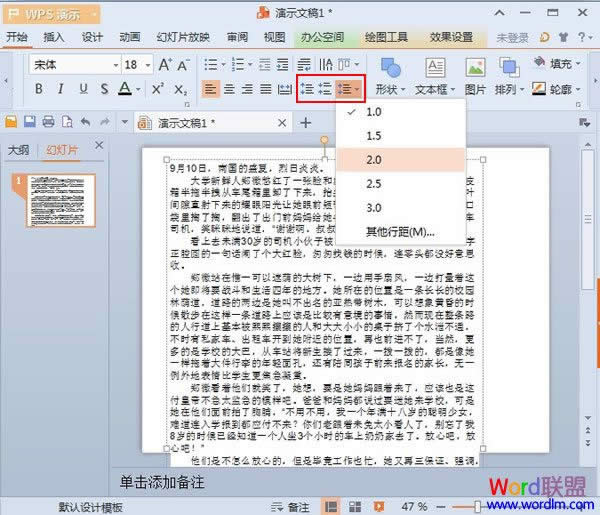
Task: Select line spacing 2.0
Action: (x=401, y=160)
